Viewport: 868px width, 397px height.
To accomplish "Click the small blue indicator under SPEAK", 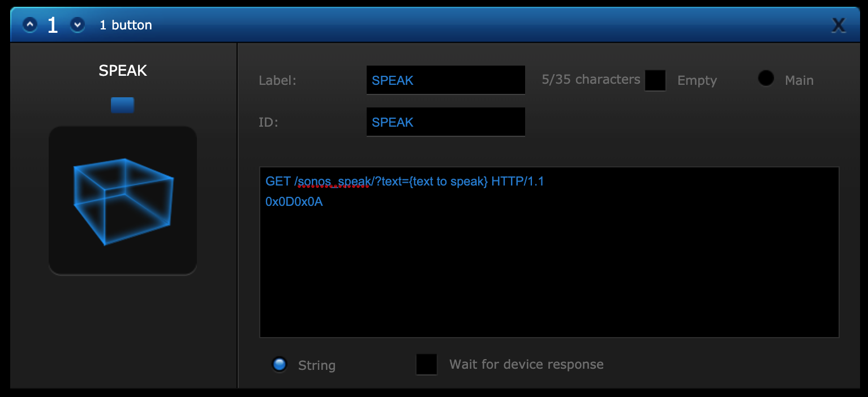I will click(123, 105).
